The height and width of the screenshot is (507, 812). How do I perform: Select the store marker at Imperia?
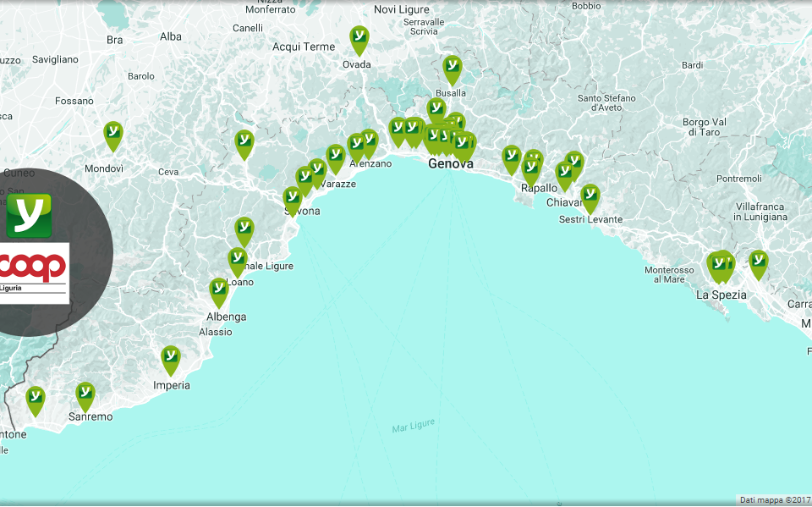[171, 358]
